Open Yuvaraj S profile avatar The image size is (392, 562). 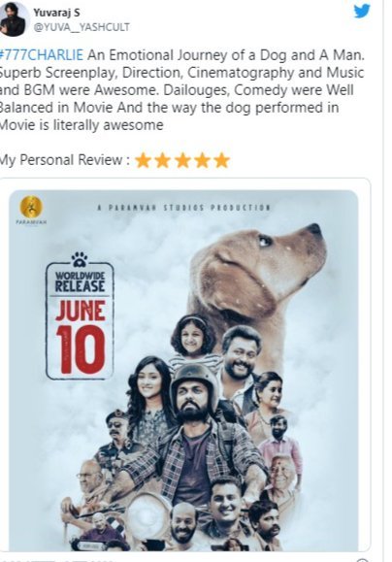[x=13, y=18]
